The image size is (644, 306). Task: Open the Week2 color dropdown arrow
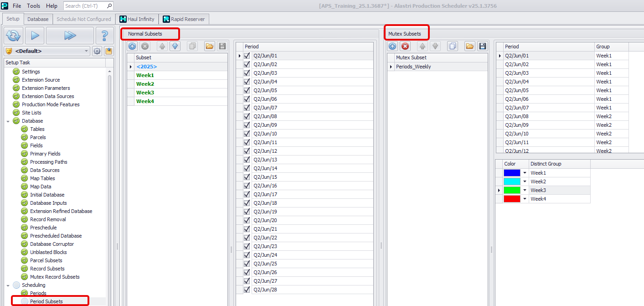[525, 182]
